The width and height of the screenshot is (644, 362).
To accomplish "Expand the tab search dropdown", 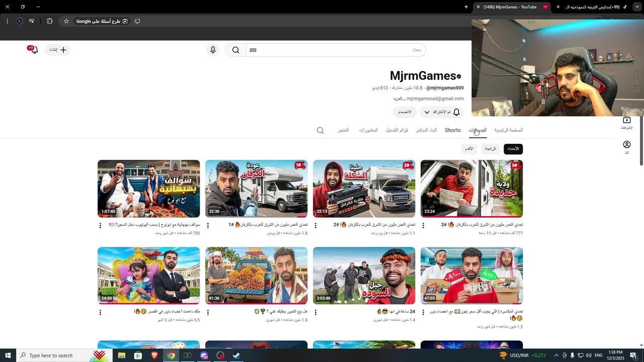I will pos(637,7).
